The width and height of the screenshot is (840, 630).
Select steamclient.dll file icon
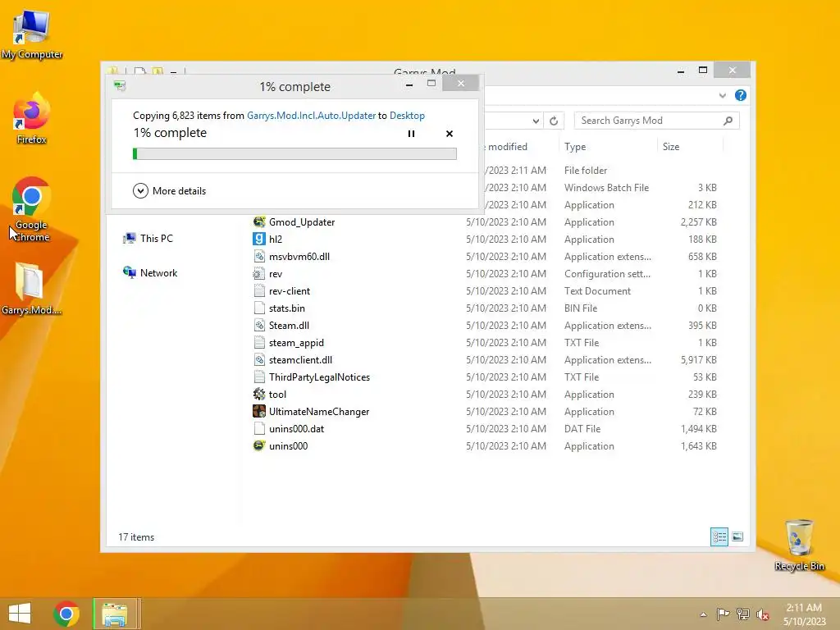tap(259, 360)
